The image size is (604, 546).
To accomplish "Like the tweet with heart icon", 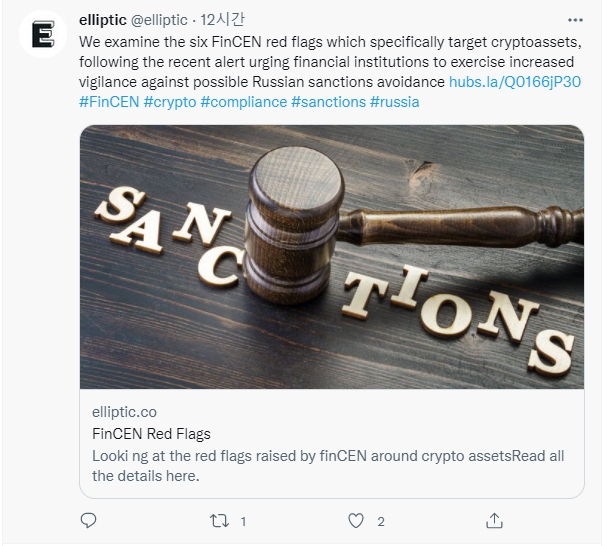I will [356, 520].
